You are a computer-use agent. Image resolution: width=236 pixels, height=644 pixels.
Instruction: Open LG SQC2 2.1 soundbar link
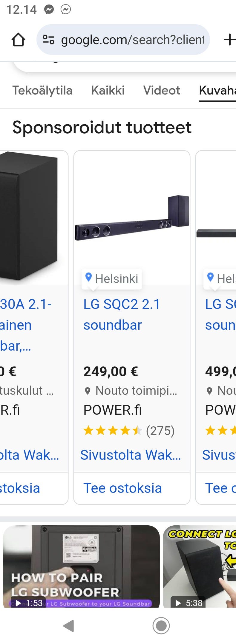[x=122, y=314]
